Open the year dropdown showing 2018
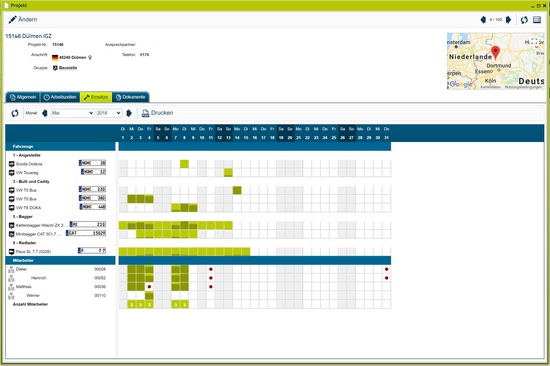 [109, 113]
